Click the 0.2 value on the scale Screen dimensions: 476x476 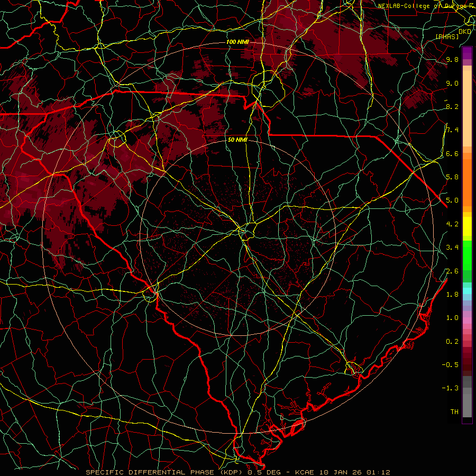(x=452, y=342)
